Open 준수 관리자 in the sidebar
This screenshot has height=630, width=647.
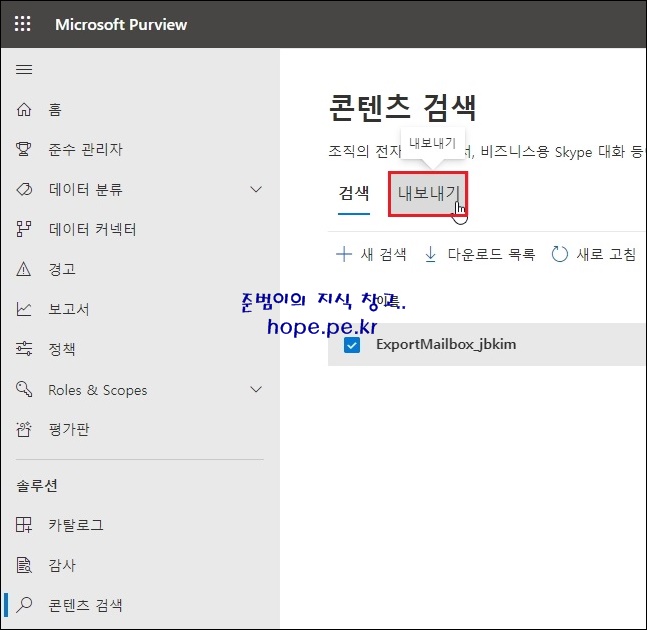pos(140,149)
